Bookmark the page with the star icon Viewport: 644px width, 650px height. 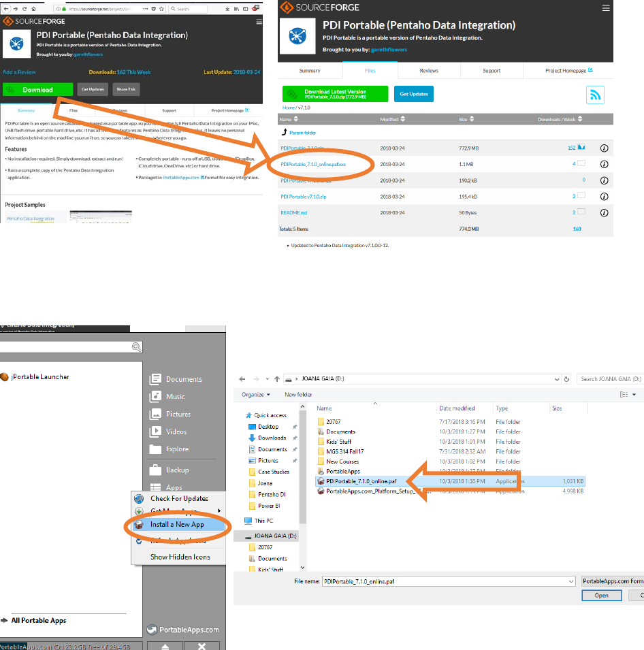[x=161, y=8]
